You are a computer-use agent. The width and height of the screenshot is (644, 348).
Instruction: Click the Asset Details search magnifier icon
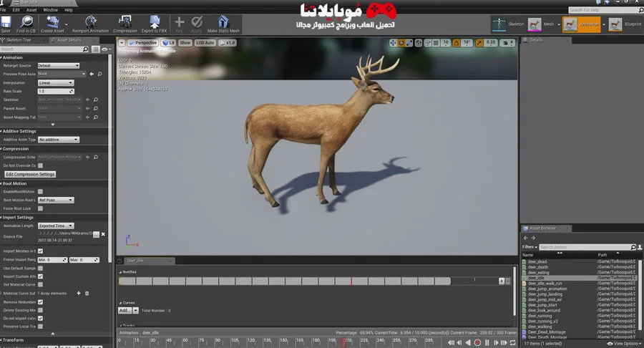85,49
